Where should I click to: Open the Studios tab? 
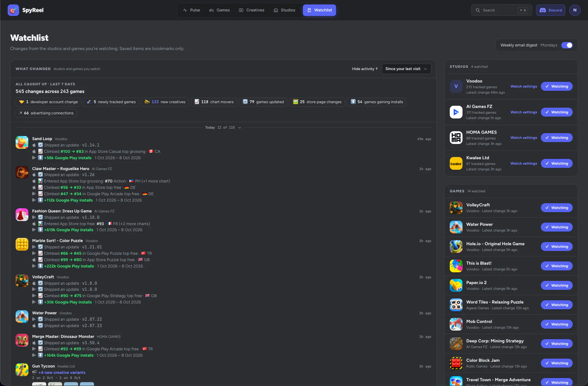[x=284, y=10]
